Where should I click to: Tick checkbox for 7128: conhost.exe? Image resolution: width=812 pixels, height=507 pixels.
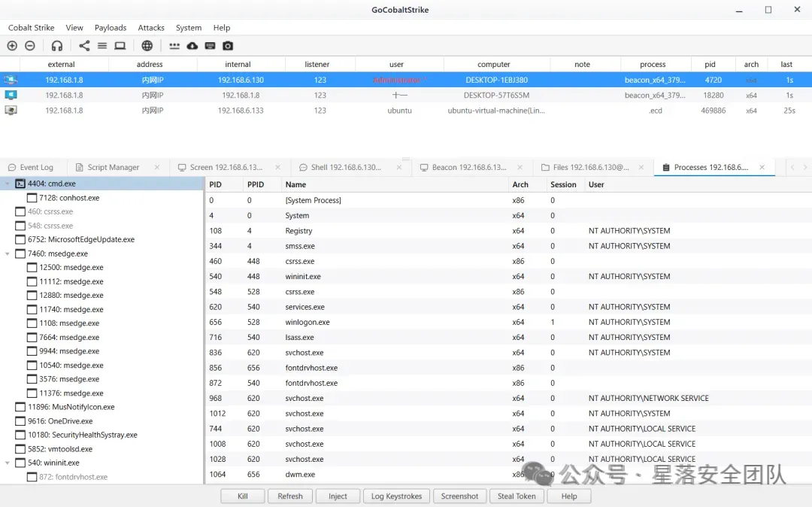[x=32, y=198]
